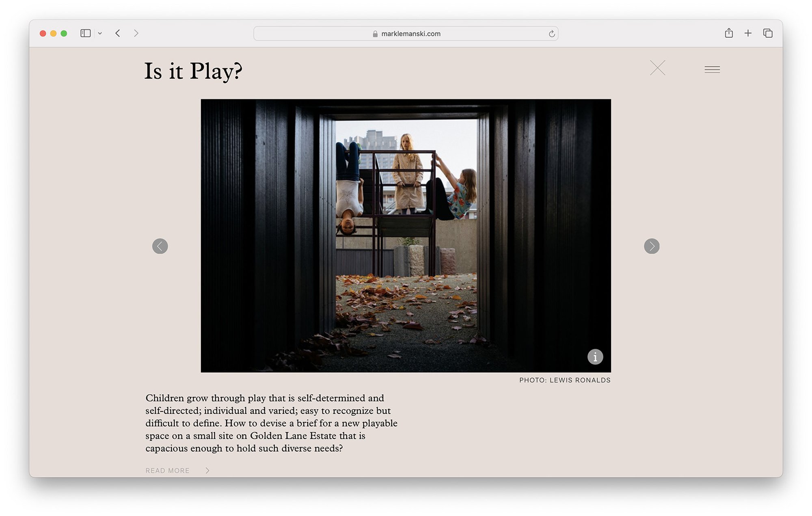Expand the sidebar tab group dropdown arrow
The width and height of the screenshot is (812, 516).
tap(100, 33)
